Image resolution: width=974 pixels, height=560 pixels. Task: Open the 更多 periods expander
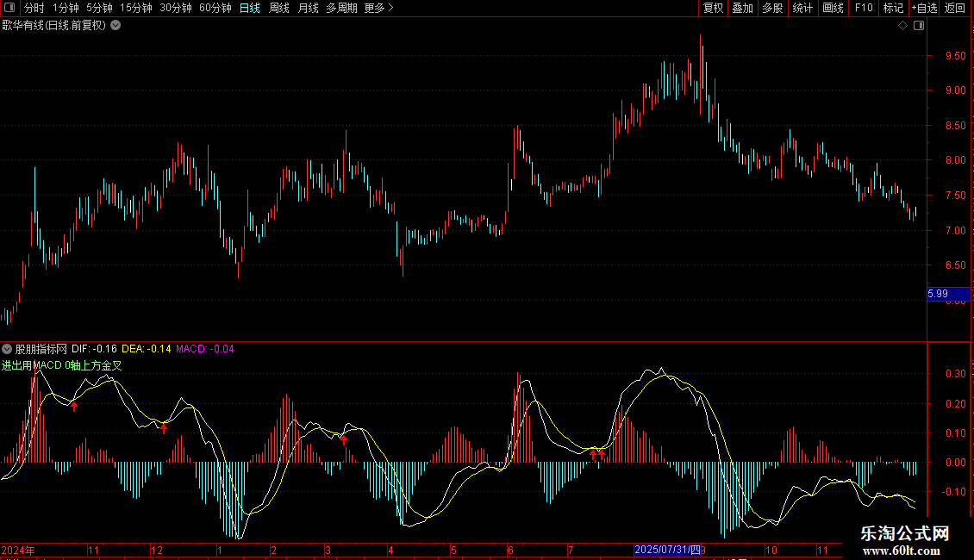[x=378, y=9]
